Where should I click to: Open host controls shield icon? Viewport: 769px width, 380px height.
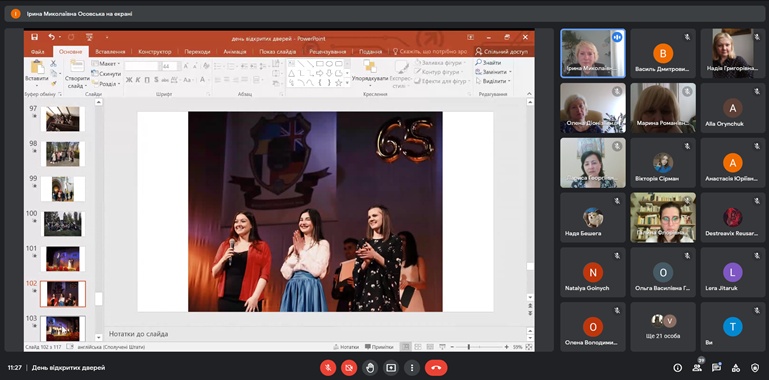(x=755, y=368)
